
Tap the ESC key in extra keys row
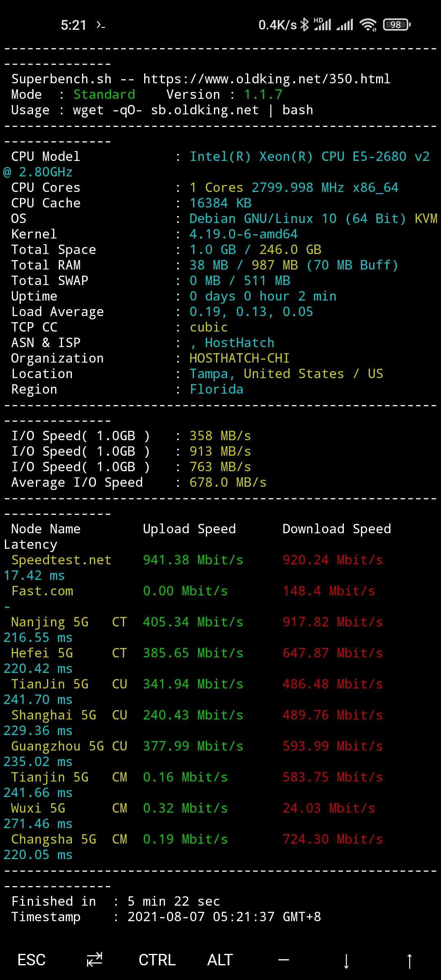(31, 960)
